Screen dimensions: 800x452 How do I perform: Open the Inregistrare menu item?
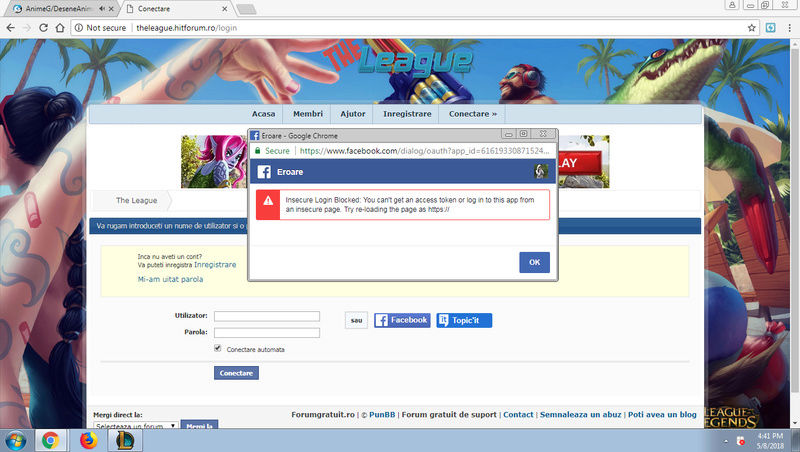pos(407,114)
